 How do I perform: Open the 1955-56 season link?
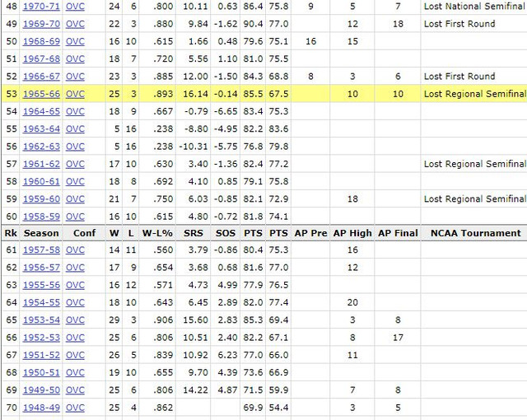click(x=41, y=285)
